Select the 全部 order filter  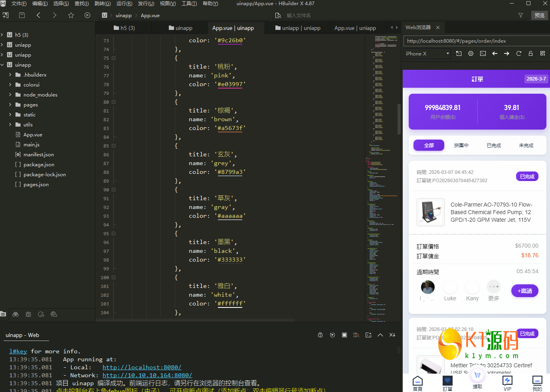click(429, 146)
